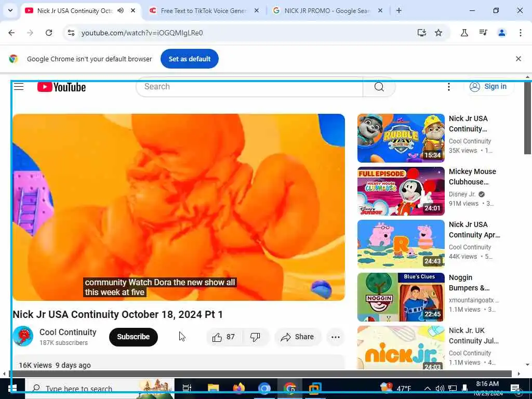View site information icon in address bar
Screen dimensions: 532x399
(71, 33)
